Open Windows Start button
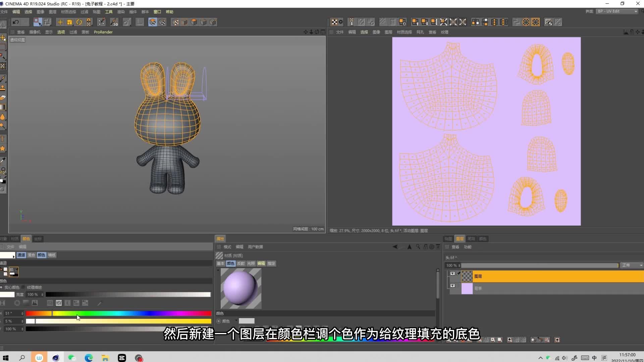This screenshot has width=644, height=362. pyautogui.click(x=6, y=358)
